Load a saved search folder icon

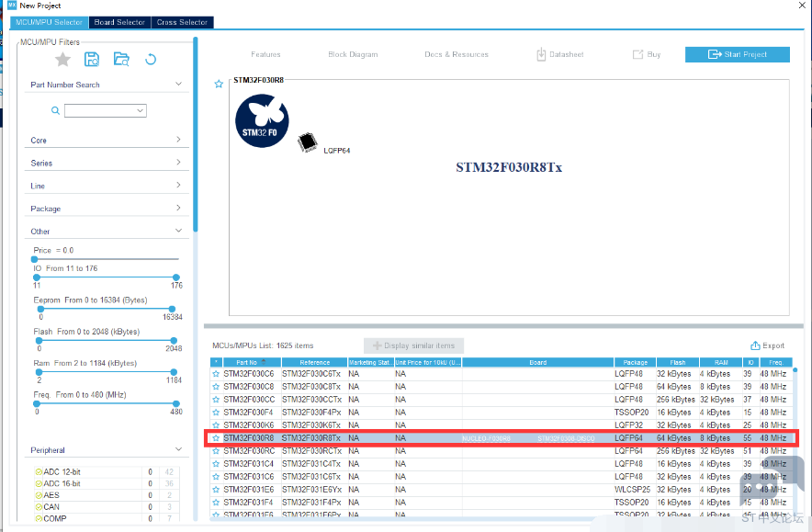[x=121, y=59]
